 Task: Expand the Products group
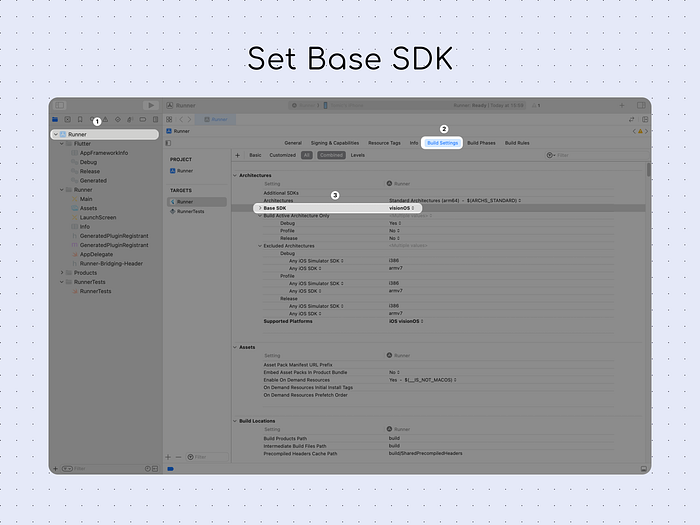coord(62,273)
